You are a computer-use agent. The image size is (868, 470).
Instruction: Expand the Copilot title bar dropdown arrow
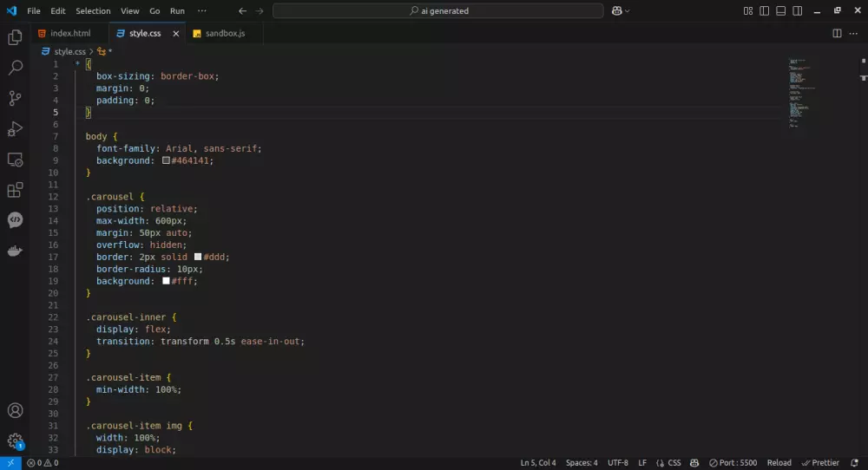(x=628, y=11)
